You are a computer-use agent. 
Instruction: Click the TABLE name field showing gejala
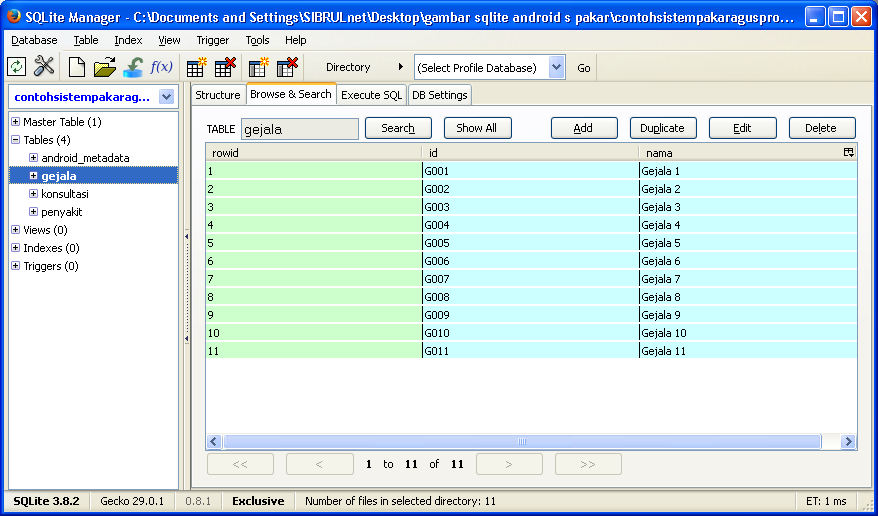coord(300,129)
